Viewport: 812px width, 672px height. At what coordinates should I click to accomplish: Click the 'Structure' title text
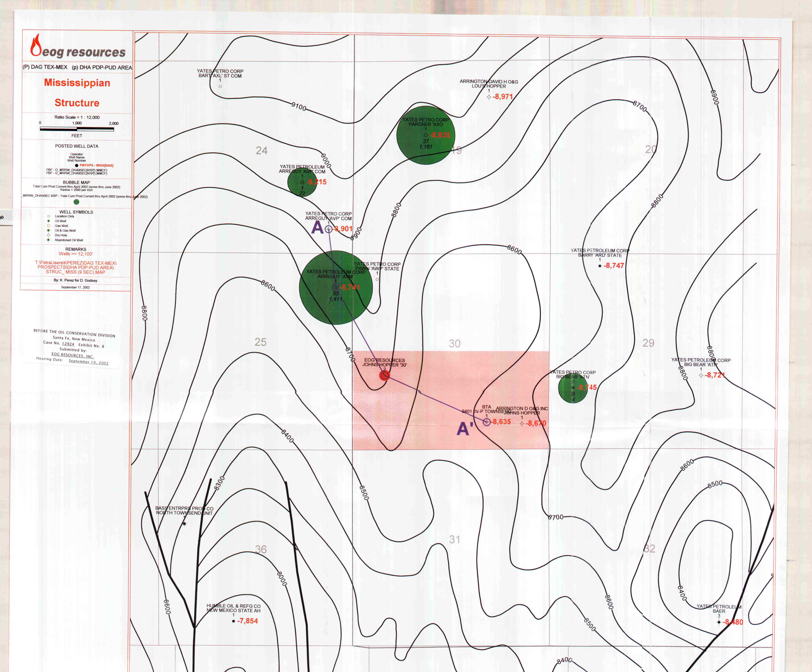point(77,103)
